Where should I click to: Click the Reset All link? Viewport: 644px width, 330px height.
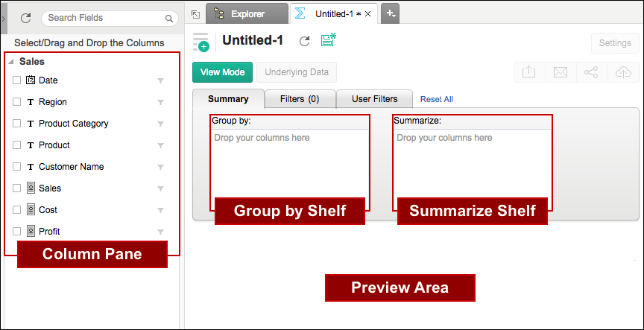(437, 99)
